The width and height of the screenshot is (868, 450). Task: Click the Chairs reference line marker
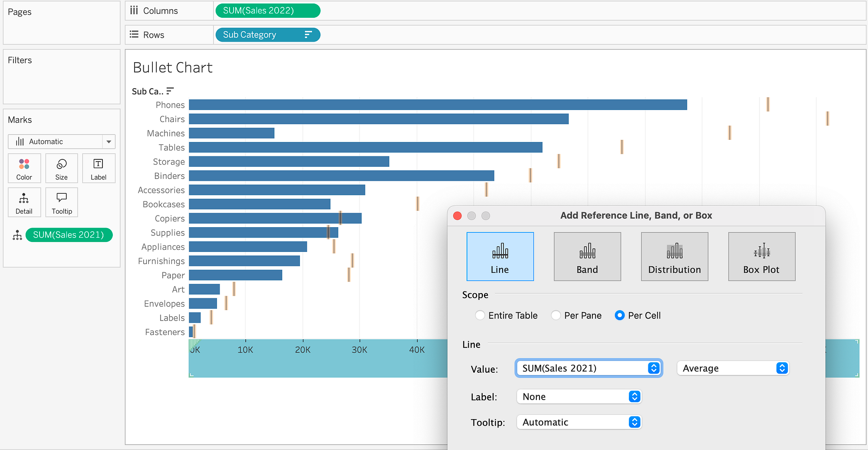[x=828, y=119]
